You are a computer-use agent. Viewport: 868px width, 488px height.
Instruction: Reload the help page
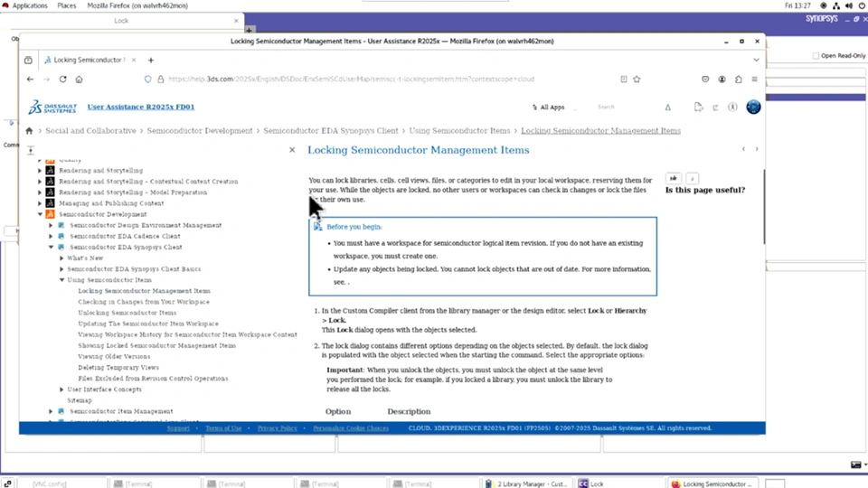pos(62,80)
